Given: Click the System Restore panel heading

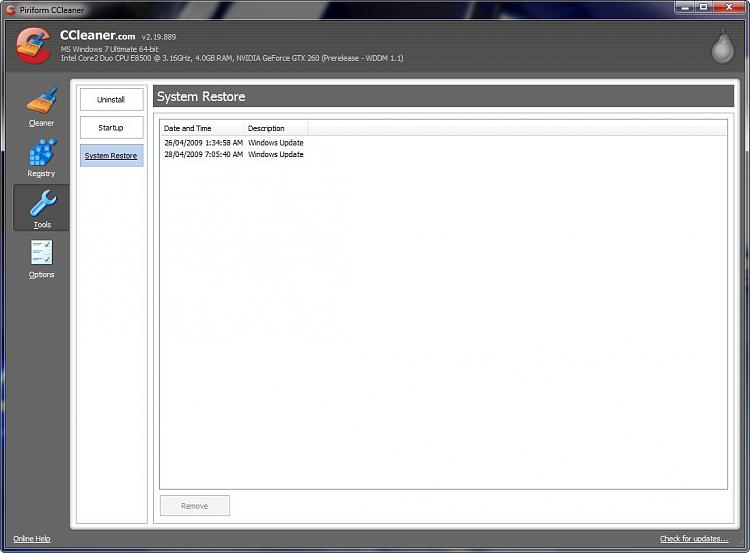Looking at the screenshot, I should [201, 97].
